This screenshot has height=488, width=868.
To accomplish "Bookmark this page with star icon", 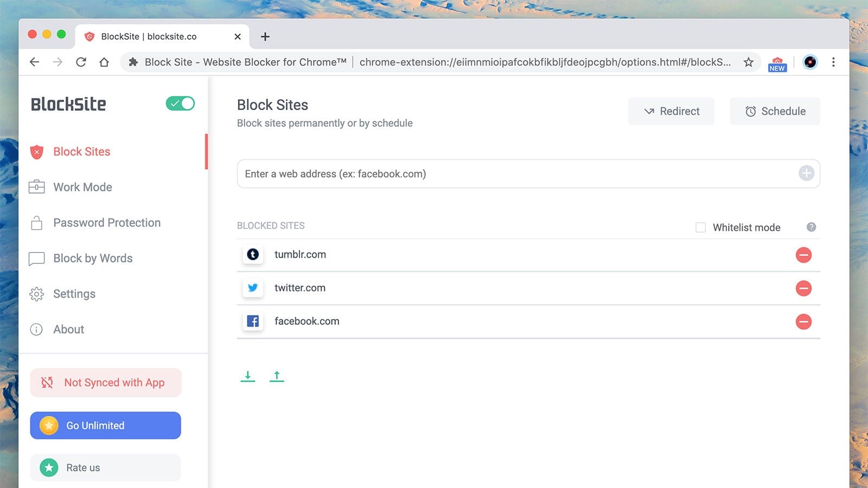I will coord(749,62).
